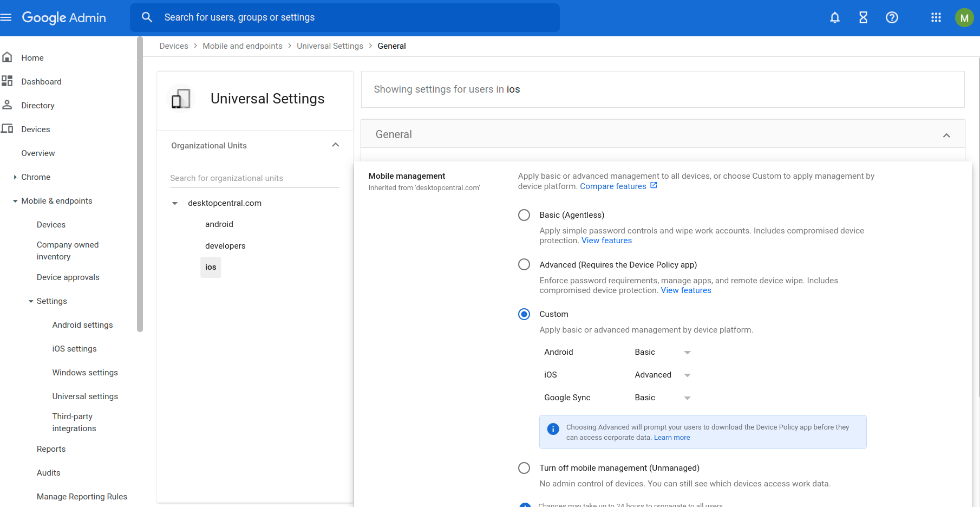The image size is (980, 507).
Task: Click Learn more in info box
Action: tap(672, 438)
